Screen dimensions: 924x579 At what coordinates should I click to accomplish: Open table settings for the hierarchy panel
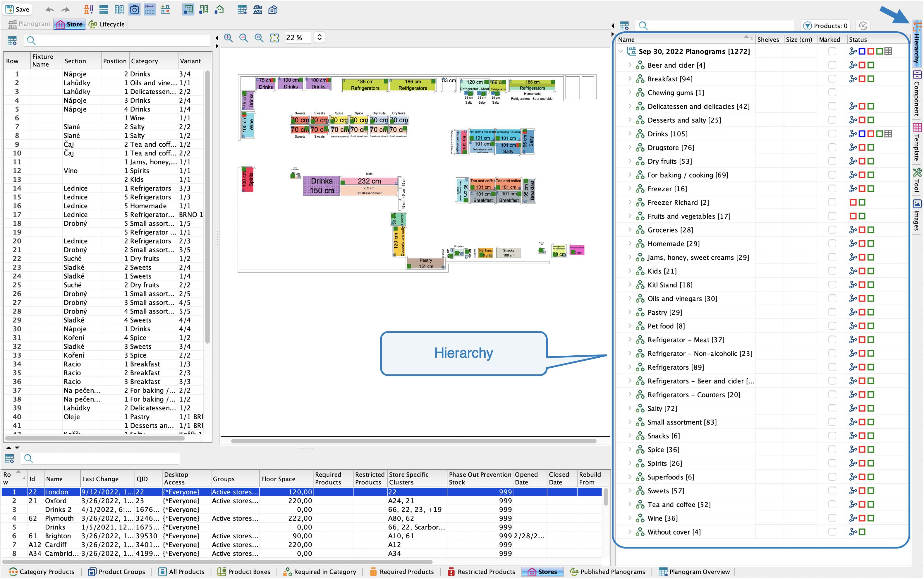pos(624,26)
